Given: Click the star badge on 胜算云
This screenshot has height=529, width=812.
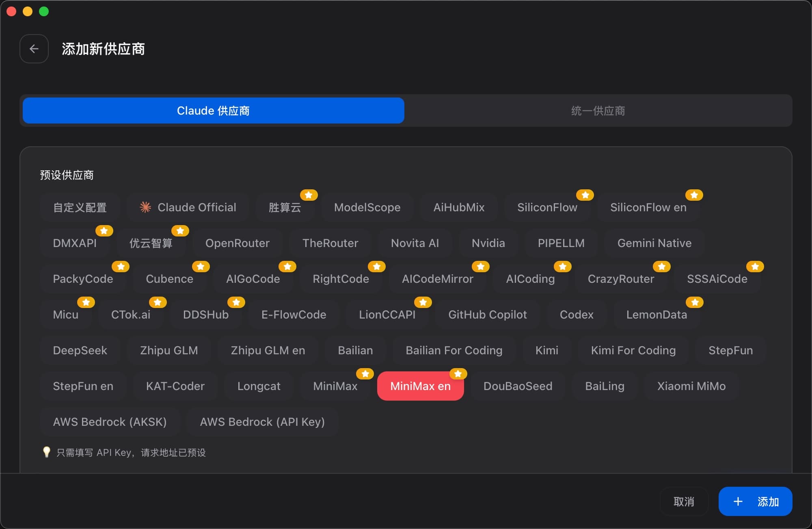Looking at the screenshot, I should coord(309,195).
